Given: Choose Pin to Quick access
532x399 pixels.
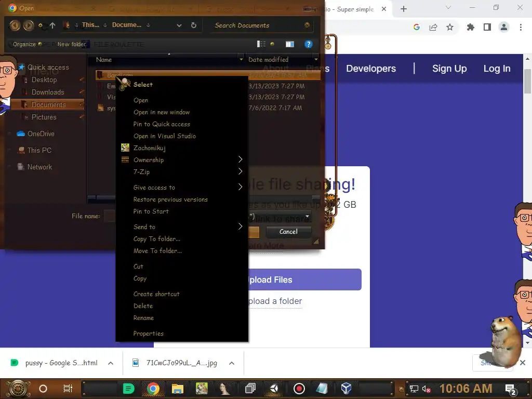Looking at the screenshot, I should pyautogui.click(x=162, y=124).
